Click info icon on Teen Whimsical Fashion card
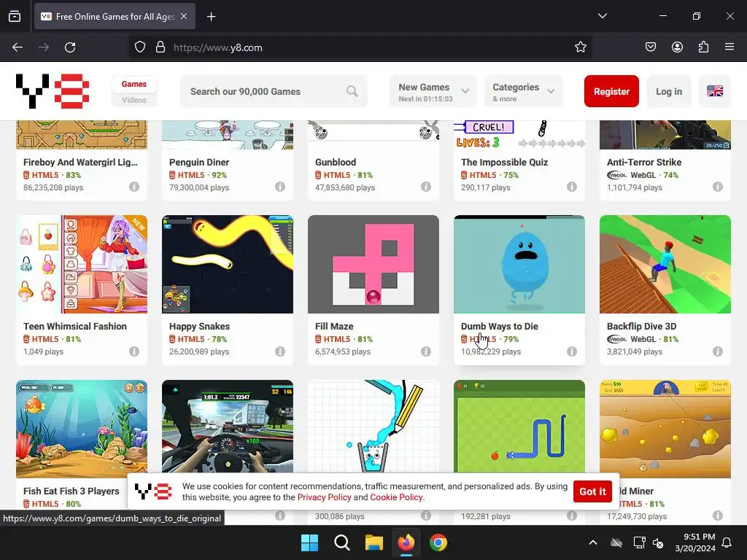747x560 pixels. pyautogui.click(x=134, y=351)
